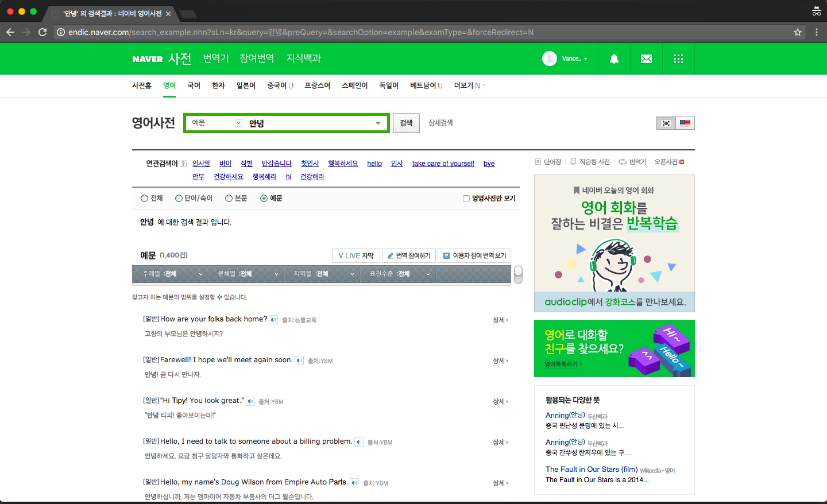Click the V LIVE 자막 button

[355, 256]
